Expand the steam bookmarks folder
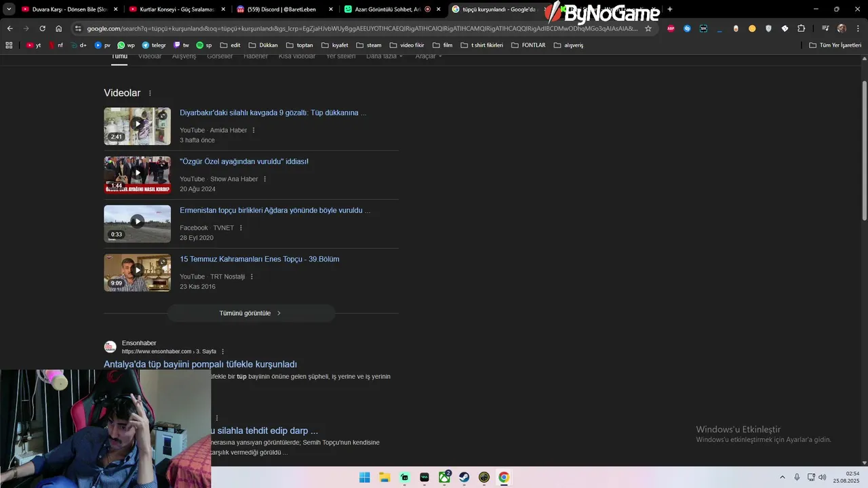 (368, 45)
